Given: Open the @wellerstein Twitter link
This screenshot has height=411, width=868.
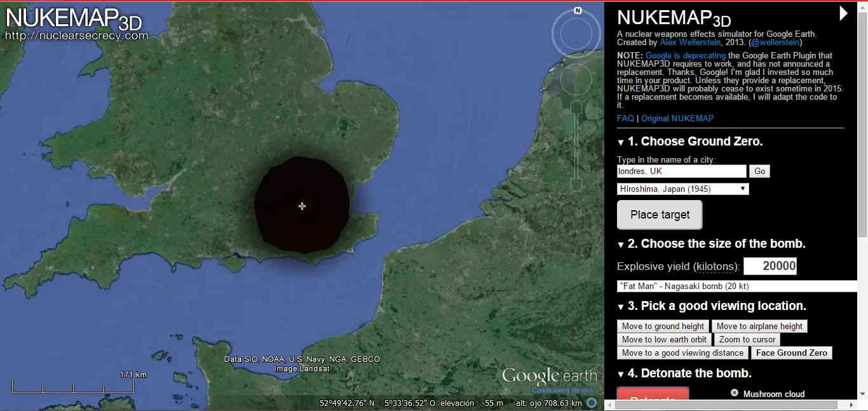Looking at the screenshot, I should click(775, 43).
